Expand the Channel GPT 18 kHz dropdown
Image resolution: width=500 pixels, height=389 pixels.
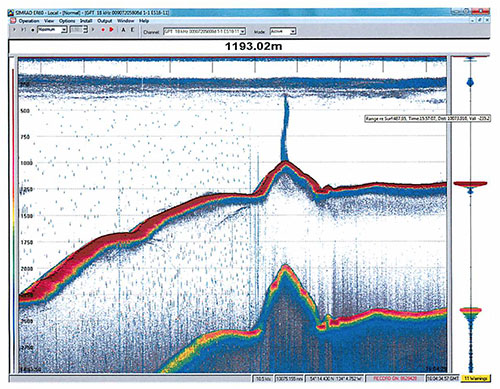coord(243,32)
